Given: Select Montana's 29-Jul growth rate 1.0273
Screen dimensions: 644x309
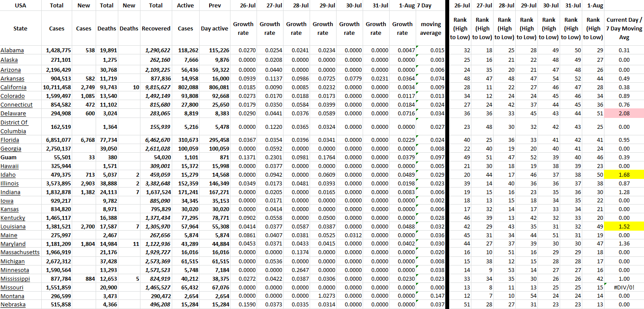Looking at the screenshot, I should [323, 296].
